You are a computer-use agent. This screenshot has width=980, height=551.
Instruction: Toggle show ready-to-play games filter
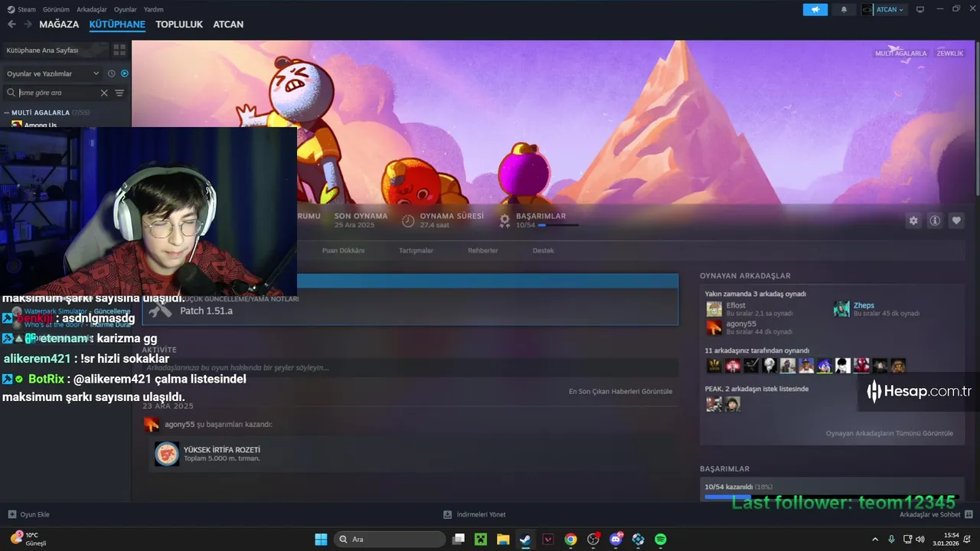tap(125, 73)
